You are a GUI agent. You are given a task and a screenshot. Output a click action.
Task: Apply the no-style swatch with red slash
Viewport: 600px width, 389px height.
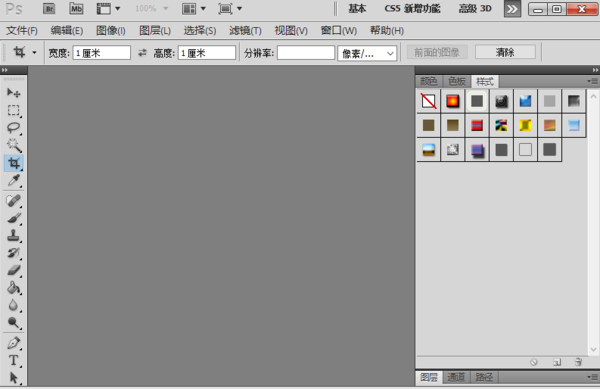(x=429, y=101)
